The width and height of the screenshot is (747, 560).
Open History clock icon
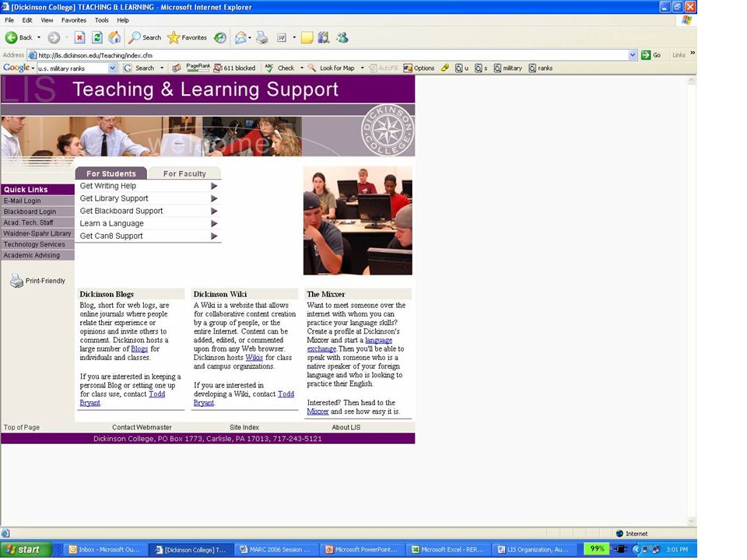coord(220,37)
